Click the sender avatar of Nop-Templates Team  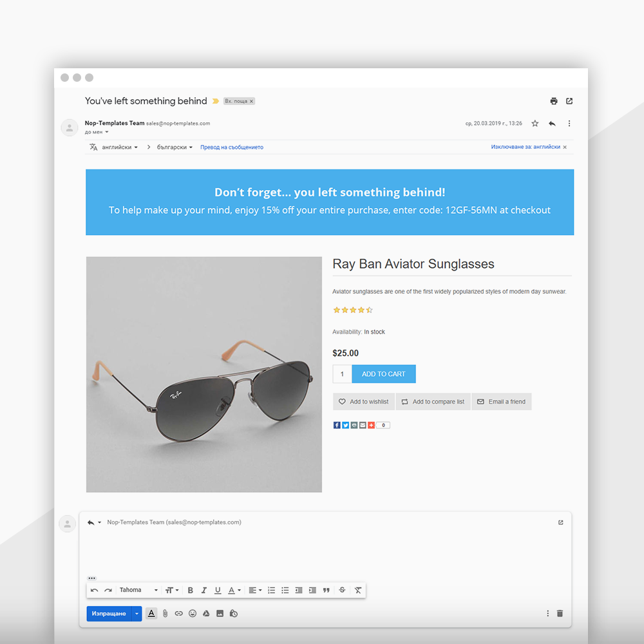coord(70,128)
